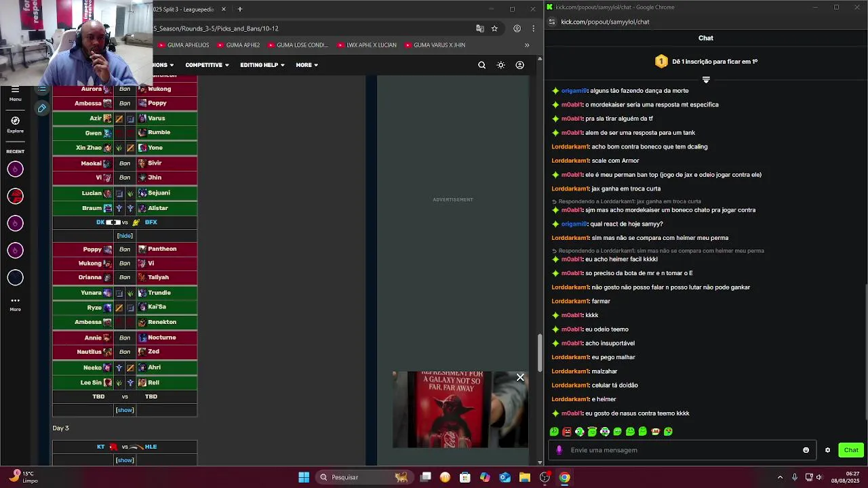Open the Chrome three-dot menu
Image resolution: width=868 pixels, height=488 pixels.
tap(534, 28)
